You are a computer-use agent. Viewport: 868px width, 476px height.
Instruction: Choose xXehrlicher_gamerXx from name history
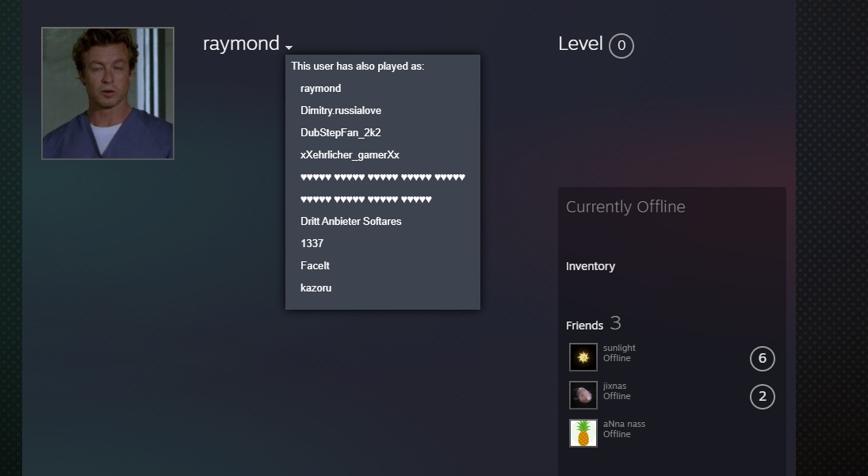click(x=350, y=154)
